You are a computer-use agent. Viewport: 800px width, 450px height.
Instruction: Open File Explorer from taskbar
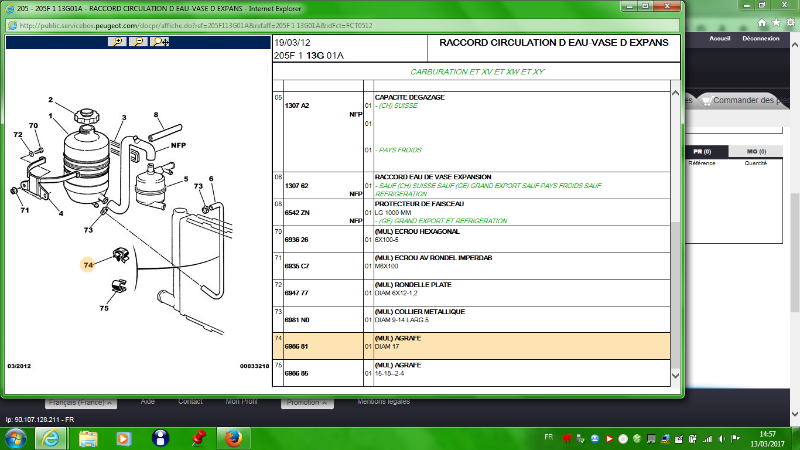88,438
